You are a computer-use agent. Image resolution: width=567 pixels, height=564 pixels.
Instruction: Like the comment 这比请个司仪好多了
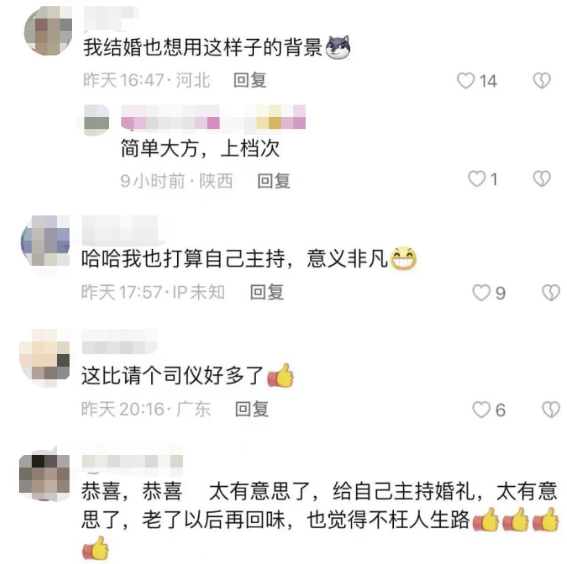tap(481, 410)
